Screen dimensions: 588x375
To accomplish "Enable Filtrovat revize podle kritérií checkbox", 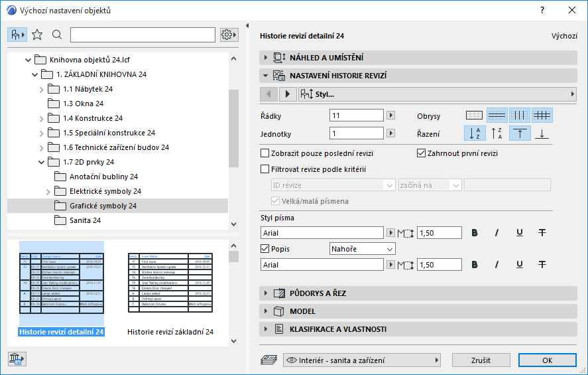I will (x=265, y=169).
